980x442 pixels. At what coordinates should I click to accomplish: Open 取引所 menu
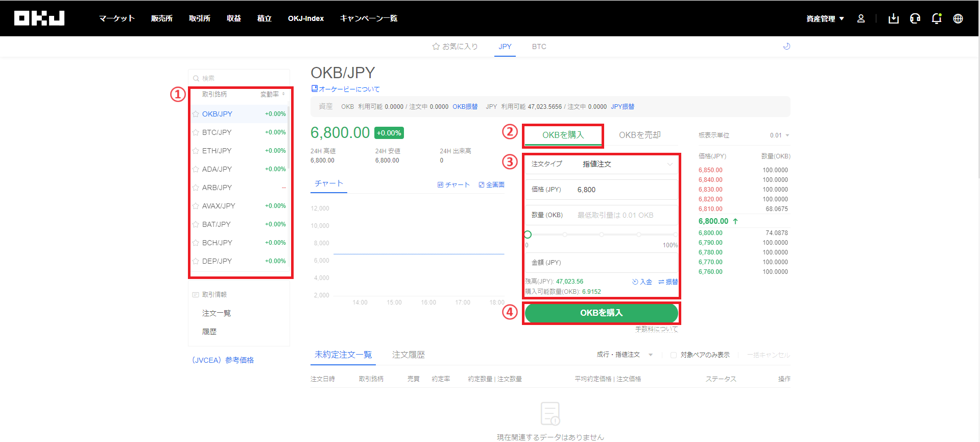(200, 18)
